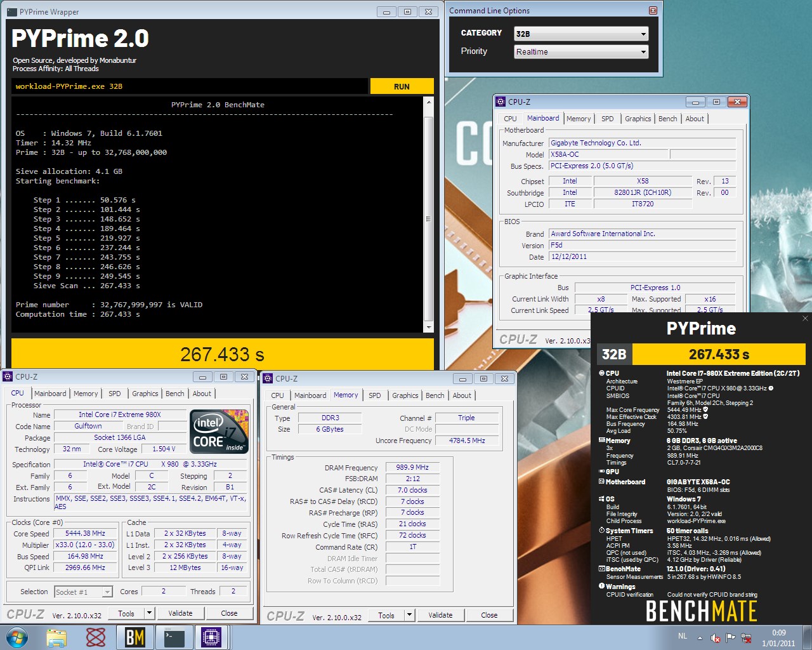This screenshot has height=650, width=812.
Task: Open the terminal console taskbar icon
Action: (x=173, y=637)
